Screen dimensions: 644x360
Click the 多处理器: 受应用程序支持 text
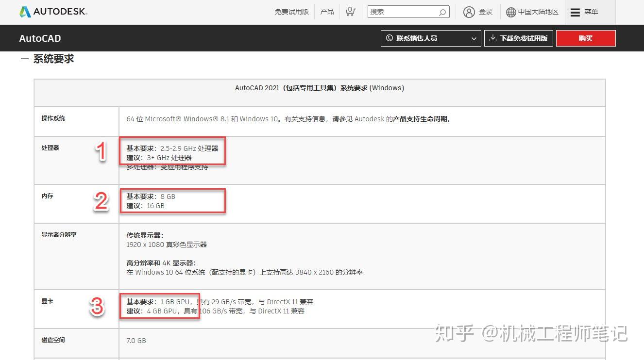(x=168, y=167)
